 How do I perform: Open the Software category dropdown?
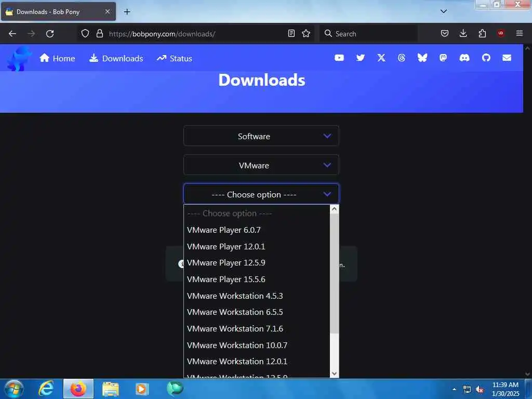[261, 136]
